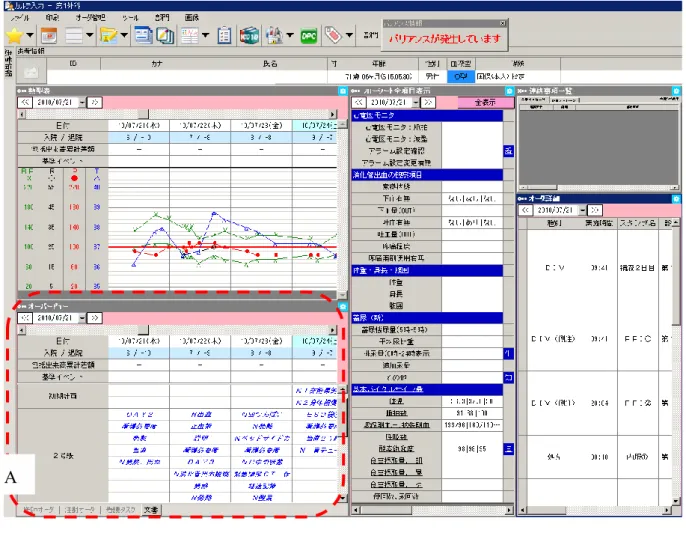
Task: Open the オーダ管理 menu
Action: point(90,18)
